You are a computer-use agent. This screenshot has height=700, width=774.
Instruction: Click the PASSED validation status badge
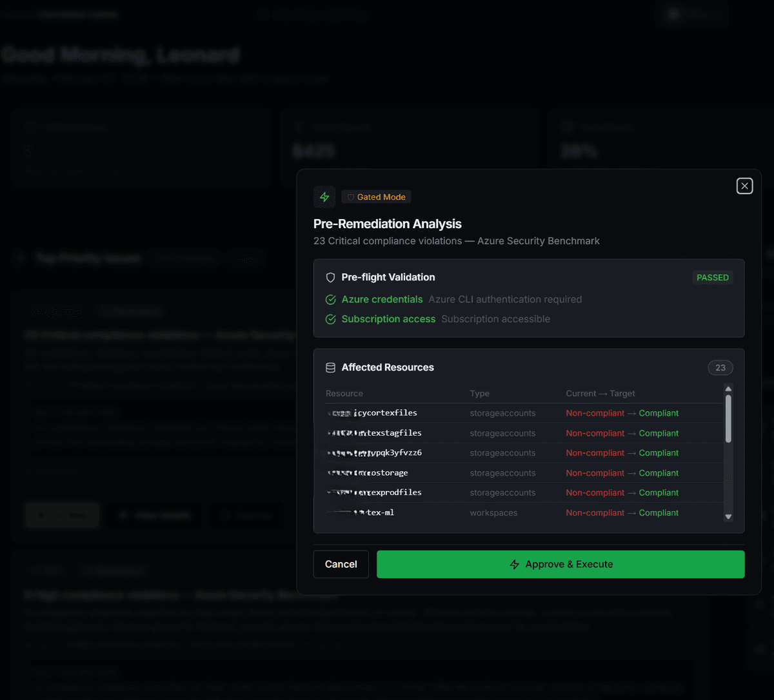pyautogui.click(x=712, y=277)
